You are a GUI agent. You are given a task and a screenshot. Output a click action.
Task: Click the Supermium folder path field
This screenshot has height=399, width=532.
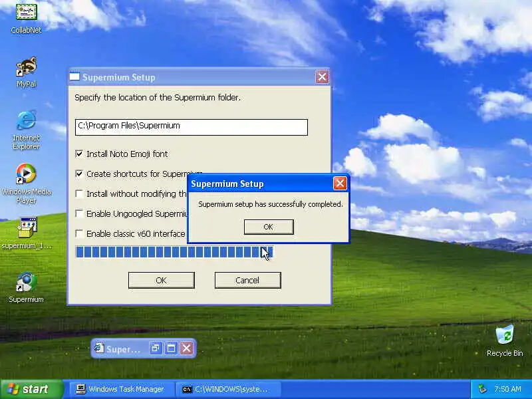point(192,127)
